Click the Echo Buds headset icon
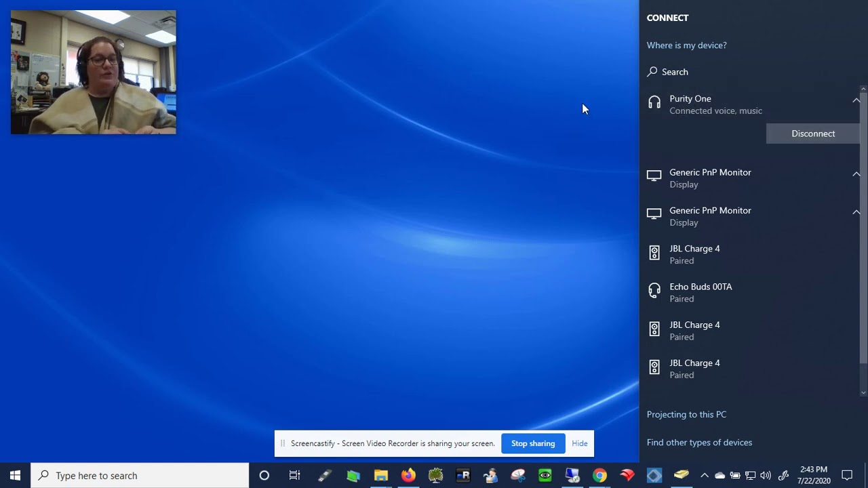 coord(654,291)
